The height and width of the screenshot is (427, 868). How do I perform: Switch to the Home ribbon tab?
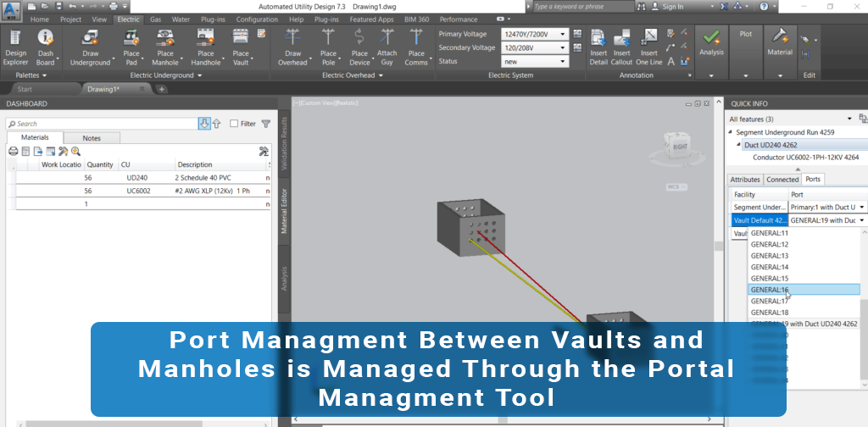coord(39,19)
